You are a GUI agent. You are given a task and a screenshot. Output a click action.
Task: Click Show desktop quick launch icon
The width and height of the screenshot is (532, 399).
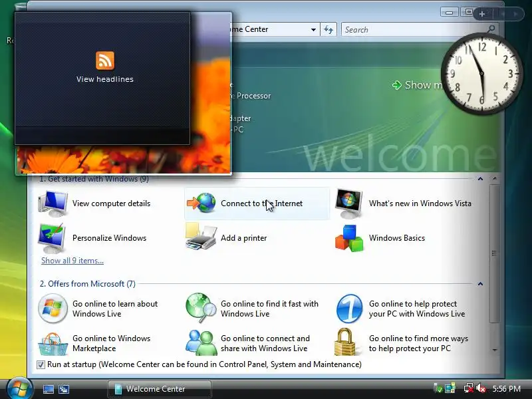[48, 389]
